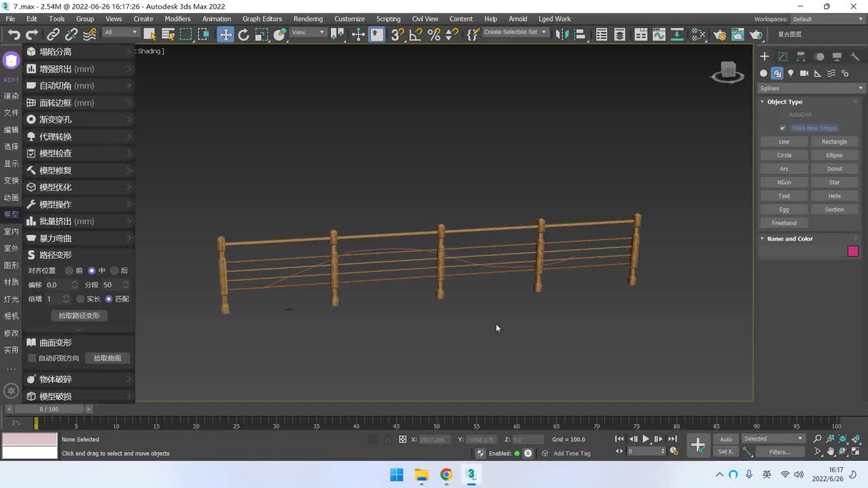Click the magenta object color swatch
The height and width of the screenshot is (488, 868).
pyautogui.click(x=852, y=251)
